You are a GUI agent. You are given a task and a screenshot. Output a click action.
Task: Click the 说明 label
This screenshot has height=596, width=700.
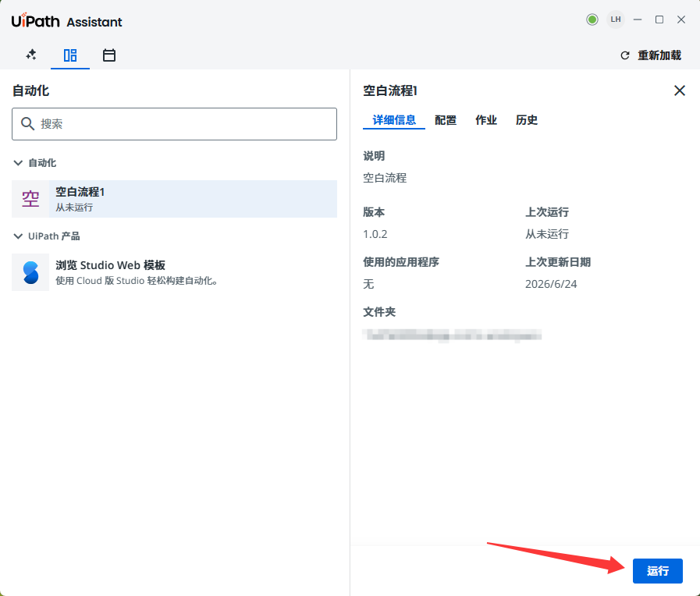374,156
